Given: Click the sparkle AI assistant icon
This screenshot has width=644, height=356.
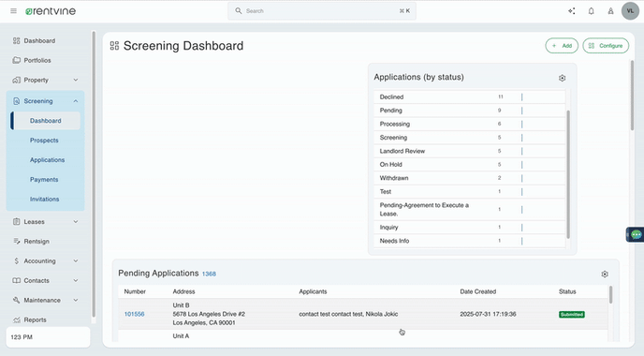Looking at the screenshot, I should click(571, 11).
